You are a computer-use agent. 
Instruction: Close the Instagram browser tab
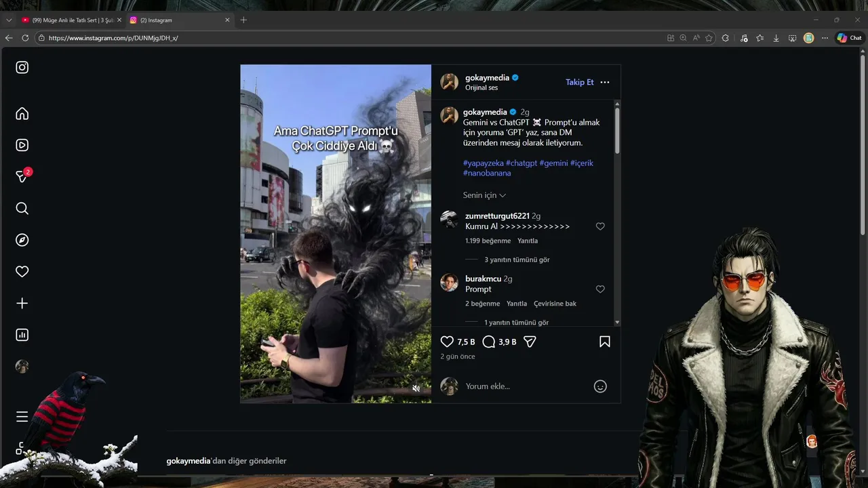coord(227,20)
